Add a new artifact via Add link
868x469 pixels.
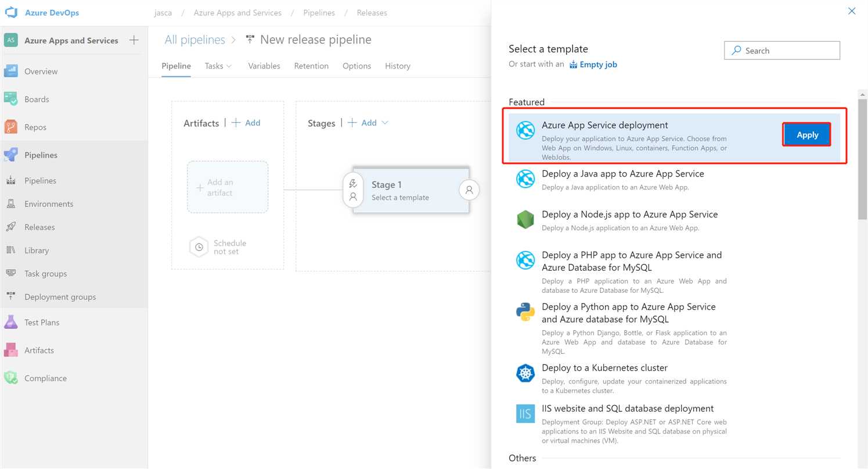coord(246,123)
